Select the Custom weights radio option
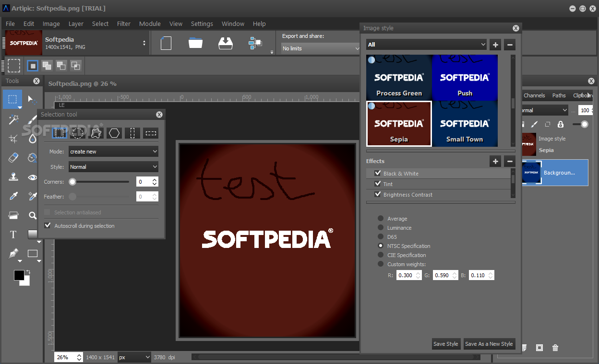Viewport: 599px width, 364px height. pyautogui.click(x=381, y=264)
